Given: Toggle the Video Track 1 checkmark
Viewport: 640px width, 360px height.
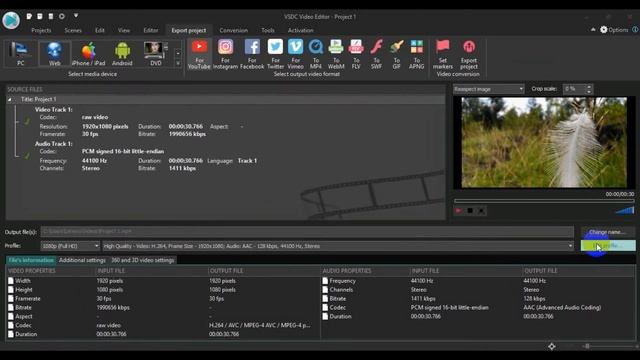Looking at the screenshot, I should click(x=27, y=121).
